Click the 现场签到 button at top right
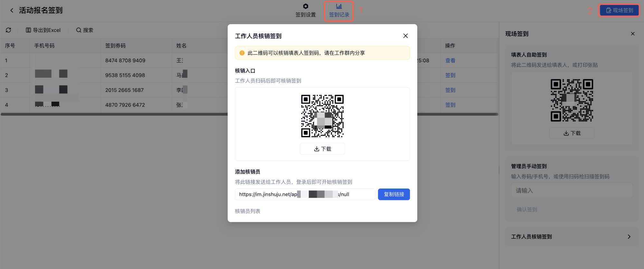This screenshot has width=644, height=269. [x=619, y=10]
